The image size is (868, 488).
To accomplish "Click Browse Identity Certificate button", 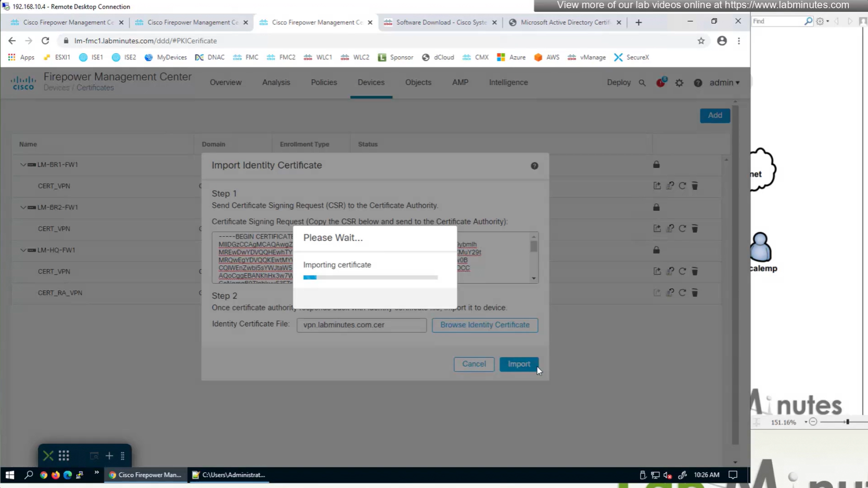I will pos(484,325).
